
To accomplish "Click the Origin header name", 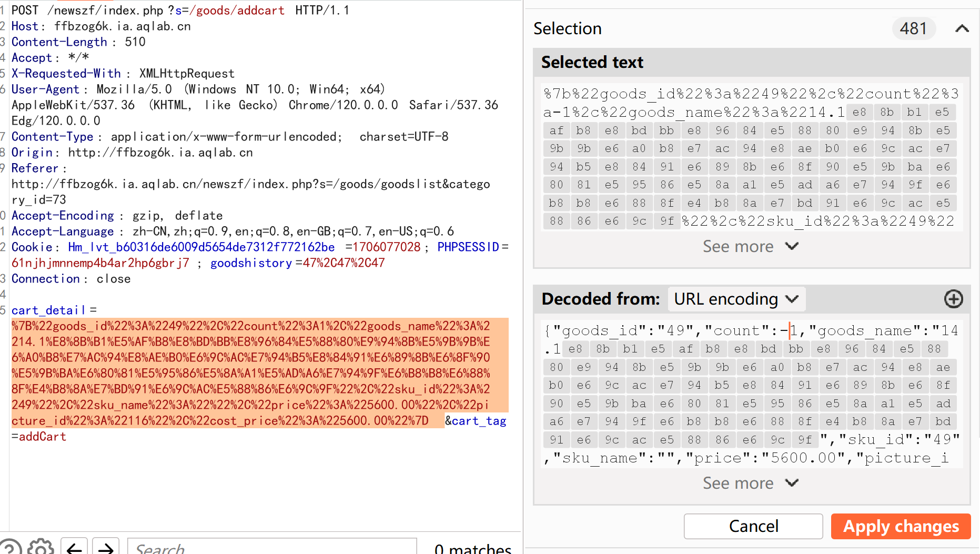I will point(32,153).
